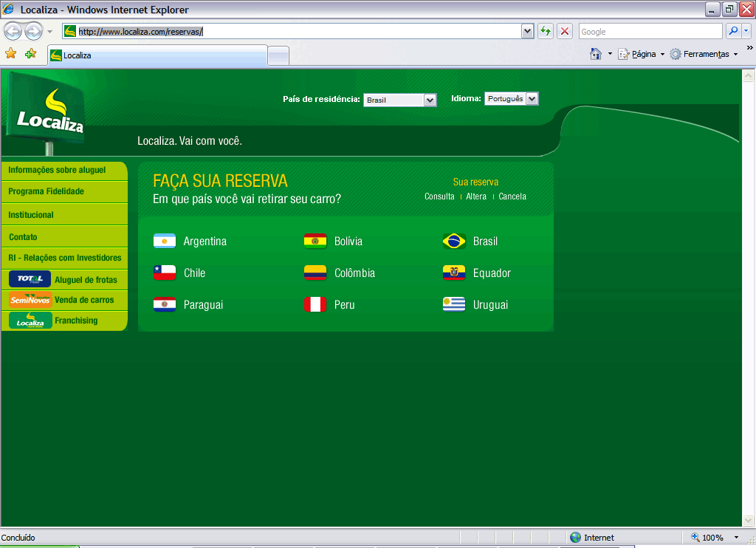The image size is (756, 548).
Task: Refresh the page with the green arrows icon
Action: (546, 31)
